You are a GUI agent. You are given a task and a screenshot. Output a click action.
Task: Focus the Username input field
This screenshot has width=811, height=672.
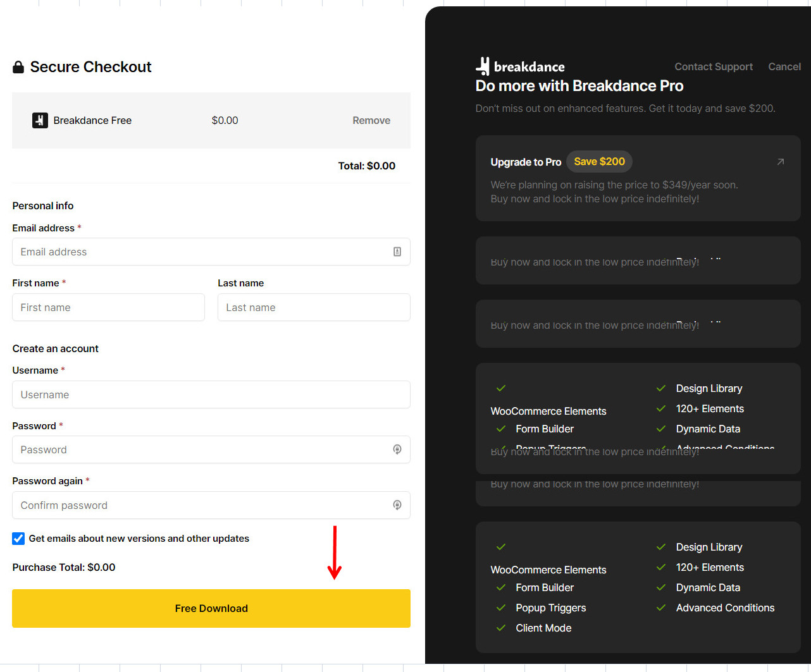[x=211, y=394]
